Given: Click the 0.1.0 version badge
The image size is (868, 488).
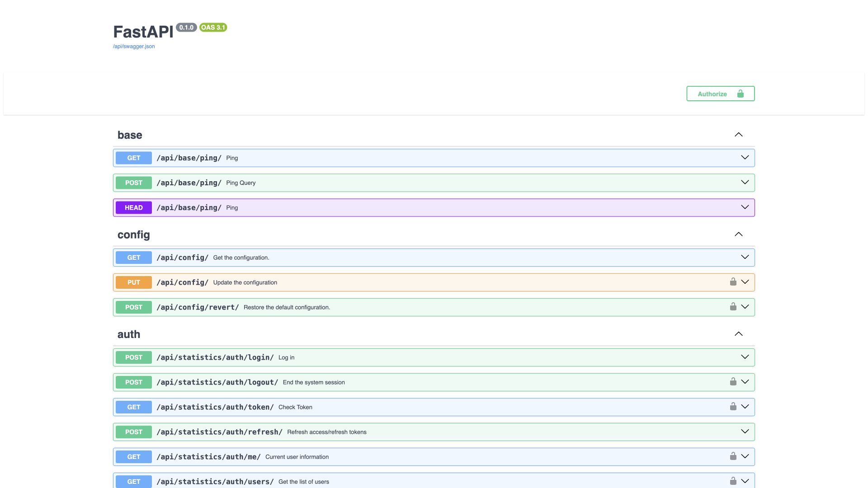Looking at the screenshot, I should pos(186,28).
